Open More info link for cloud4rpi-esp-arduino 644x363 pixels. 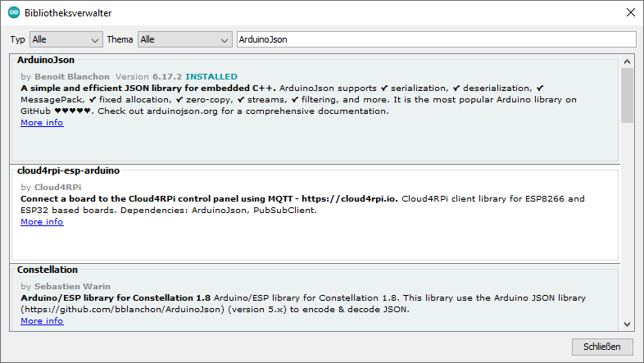(42, 222)
